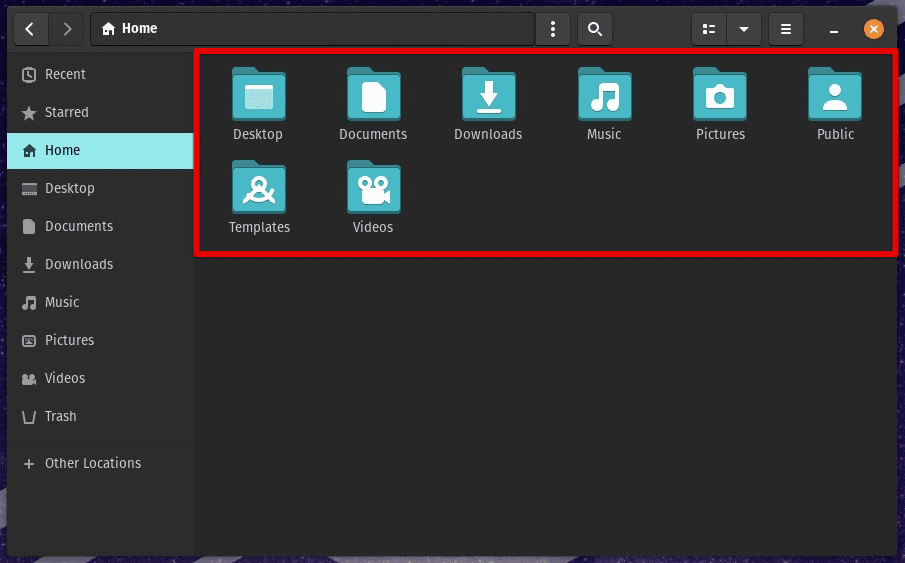Screen dimensions: 905x563
Task: Go to Documents in the sidebar
Action: (100, 226)
